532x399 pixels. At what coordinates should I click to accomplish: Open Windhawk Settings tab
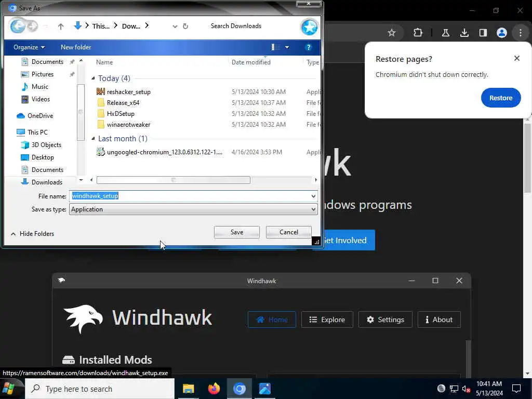pyautogui.click(x=385, y=320)
